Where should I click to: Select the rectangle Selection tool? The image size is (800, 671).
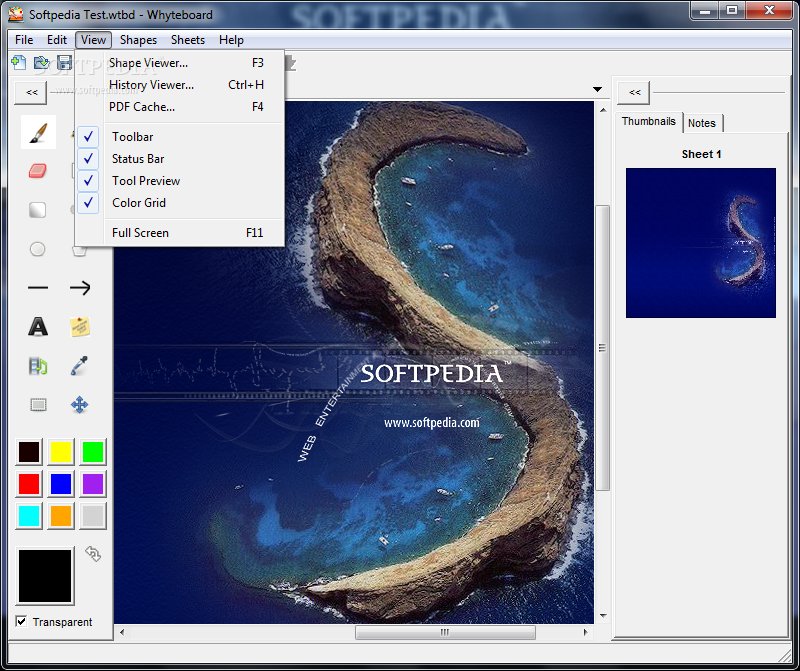click(38, 405)
